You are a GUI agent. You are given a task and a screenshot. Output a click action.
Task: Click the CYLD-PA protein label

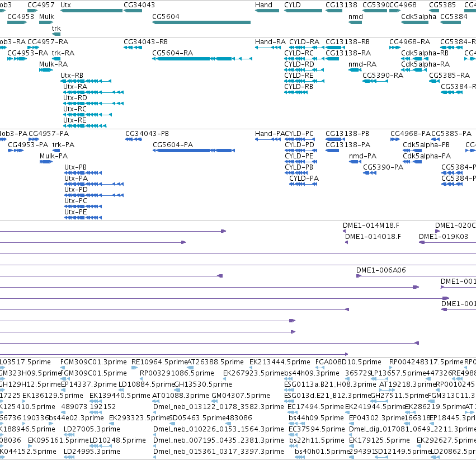(x=304, y=179)
